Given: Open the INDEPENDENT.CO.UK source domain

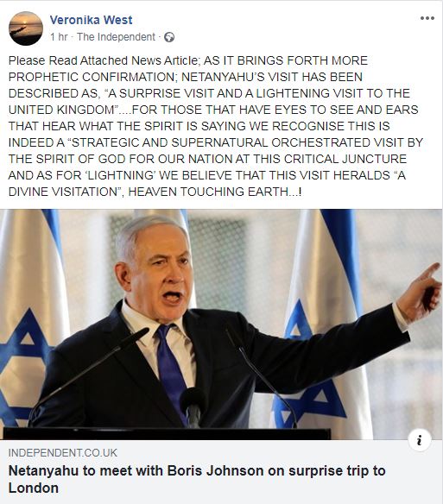Looking at the screenshot, I should click(x=63, y=453).
